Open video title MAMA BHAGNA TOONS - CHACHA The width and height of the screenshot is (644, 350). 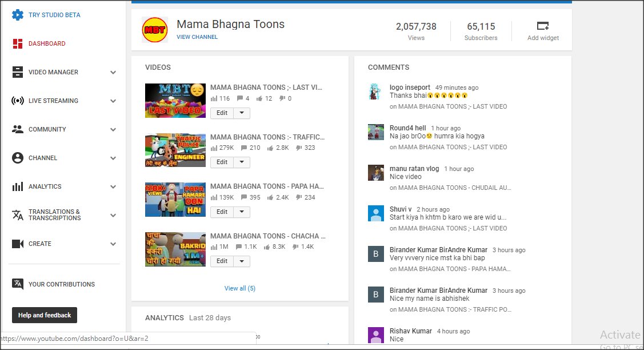(268, 236)
